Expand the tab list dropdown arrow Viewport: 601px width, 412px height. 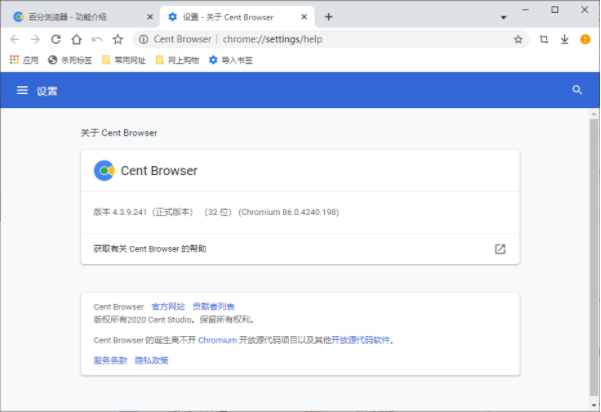pos(504,17)
